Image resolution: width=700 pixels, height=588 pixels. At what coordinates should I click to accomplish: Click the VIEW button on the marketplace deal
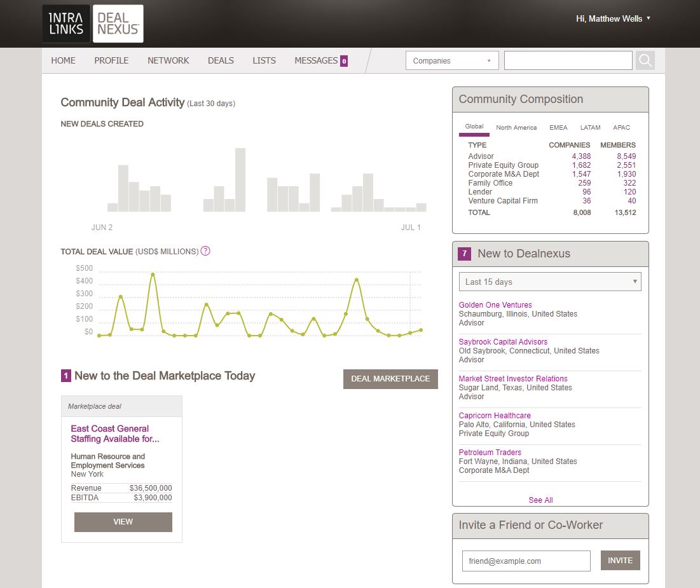123,522
